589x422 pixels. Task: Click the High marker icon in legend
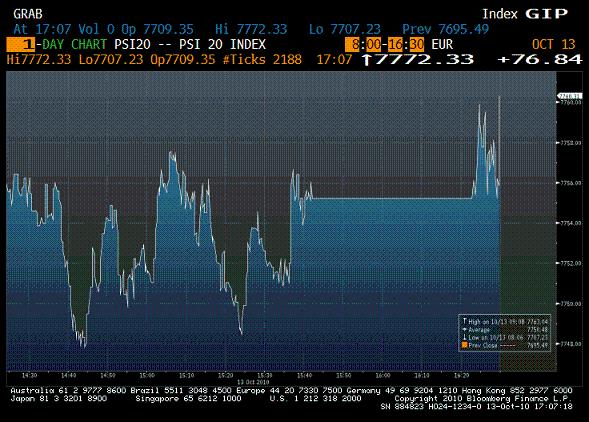[x=464, y=321]
